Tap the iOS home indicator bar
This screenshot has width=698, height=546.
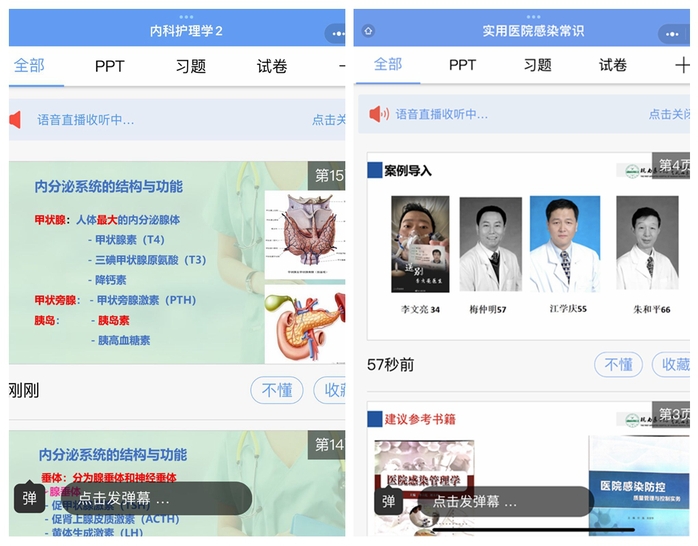533,530
